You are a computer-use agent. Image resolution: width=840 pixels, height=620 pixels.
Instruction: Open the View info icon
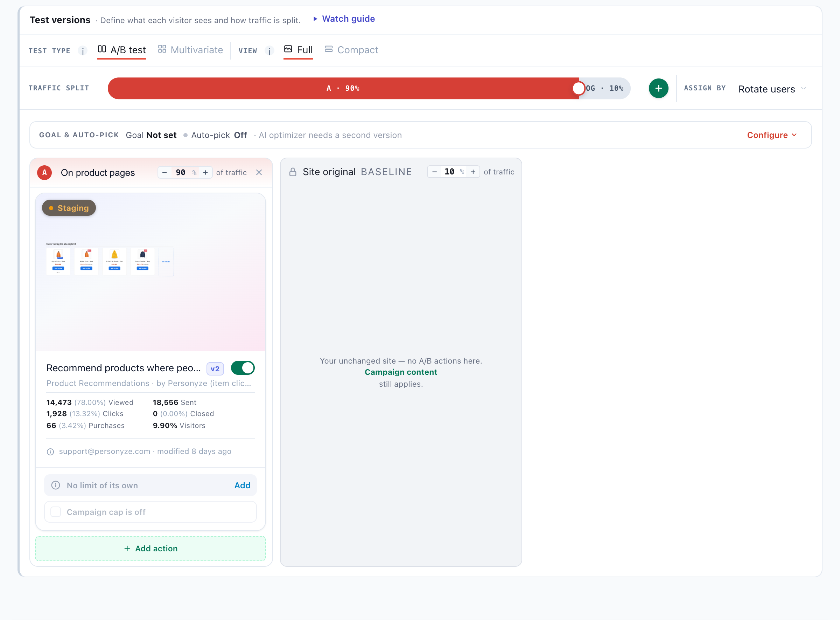point(269,51)
